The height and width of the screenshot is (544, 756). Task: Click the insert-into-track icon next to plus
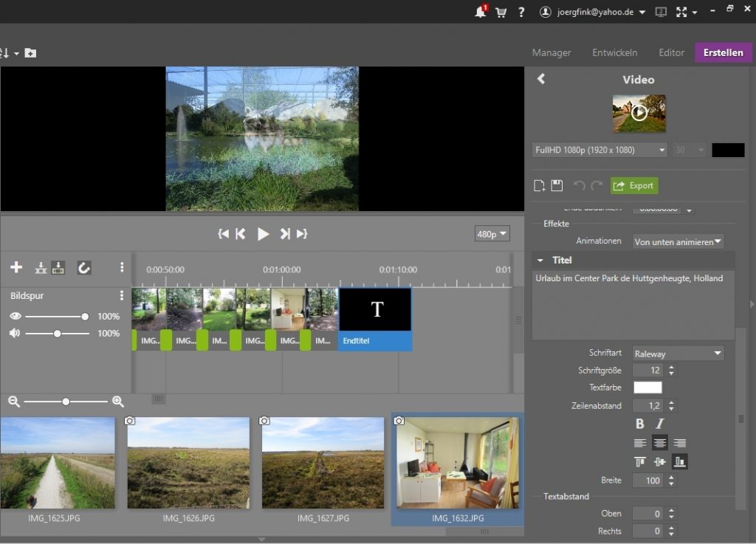(41, 268)
